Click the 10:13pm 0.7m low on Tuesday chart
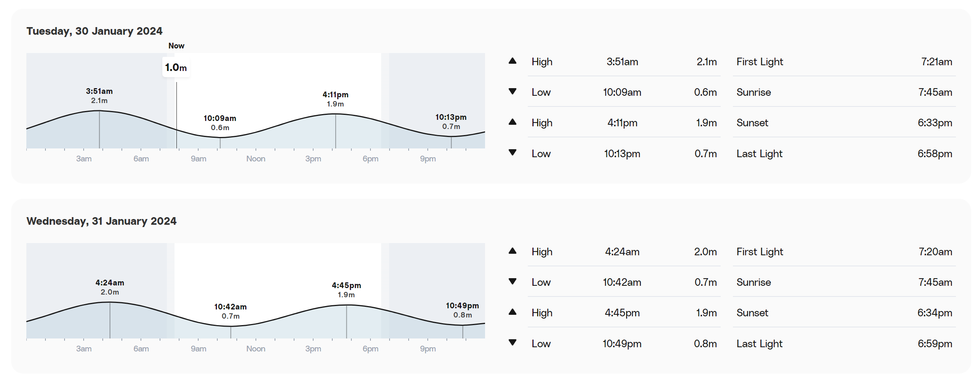 [x=451, y=122]
